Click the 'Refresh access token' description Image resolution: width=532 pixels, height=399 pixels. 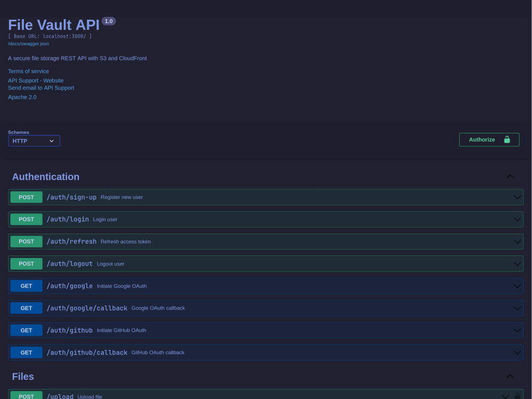click(x=126, y=242)
